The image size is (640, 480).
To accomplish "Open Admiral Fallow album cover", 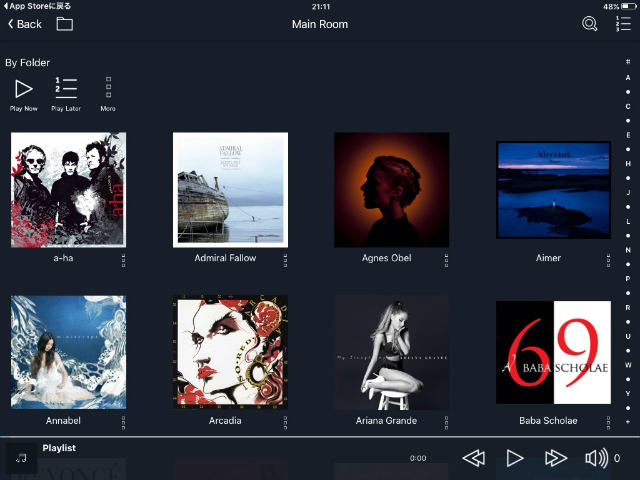I will pos(230,190).
